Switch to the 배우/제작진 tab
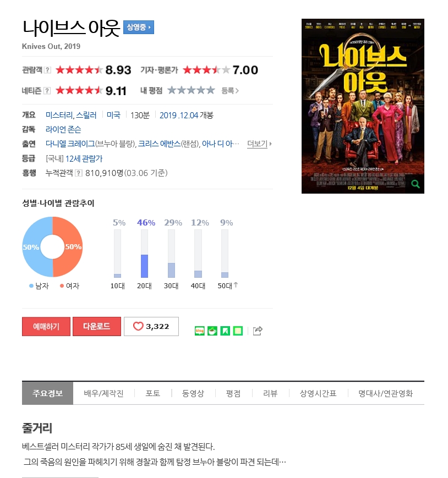The image size is (448, 478). click(x=103, y=393)
